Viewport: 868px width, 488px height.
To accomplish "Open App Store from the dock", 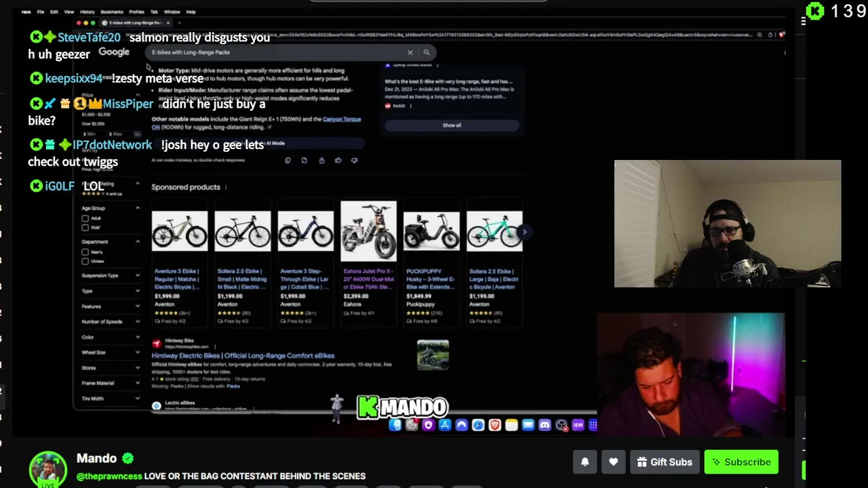I will 445,425.
